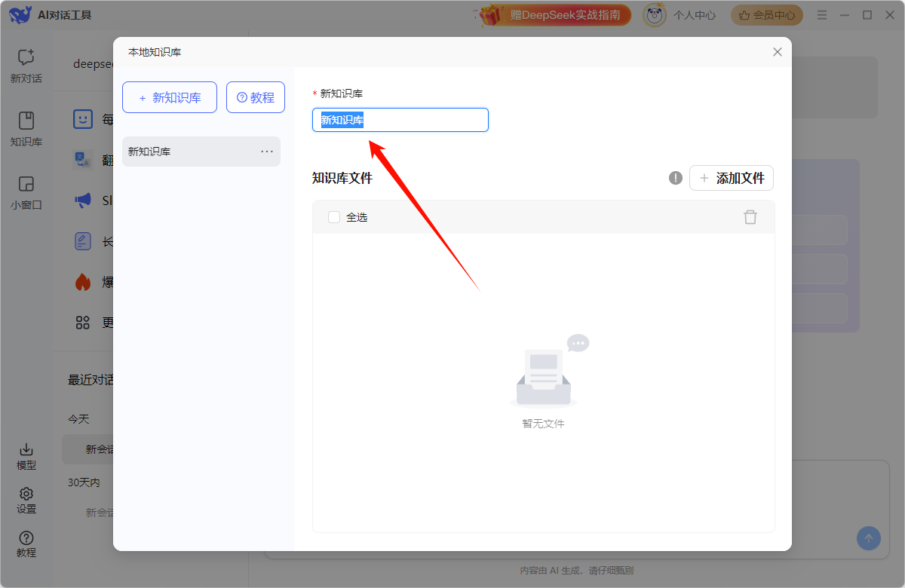Close the 本地知识库 dialog
This screenshot has height=588, width=905.
pos(778,52)
